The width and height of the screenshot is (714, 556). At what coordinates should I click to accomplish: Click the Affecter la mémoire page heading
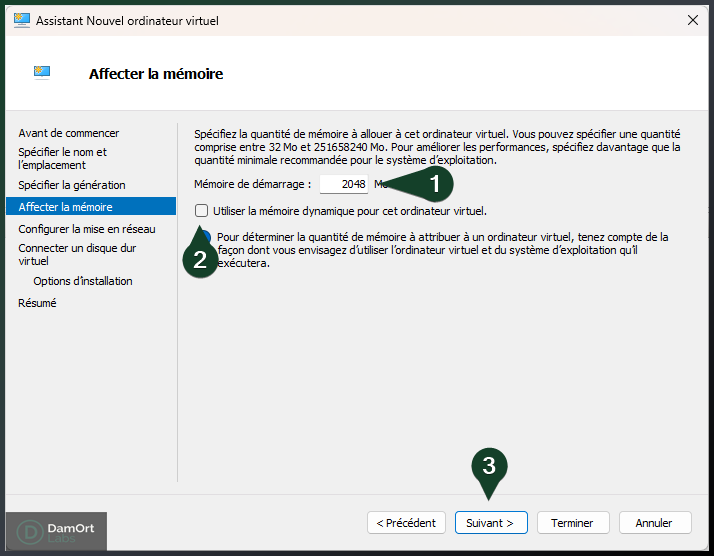(x=156, y=74)
